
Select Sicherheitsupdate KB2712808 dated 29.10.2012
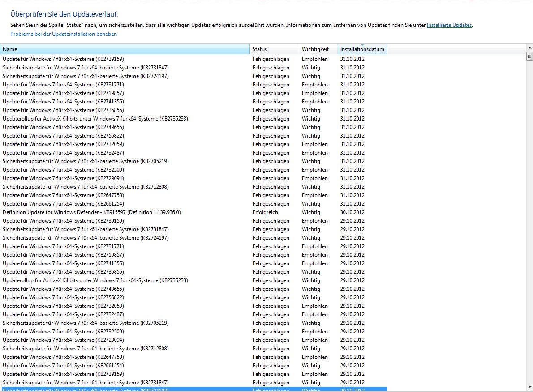tap(193, 349)
